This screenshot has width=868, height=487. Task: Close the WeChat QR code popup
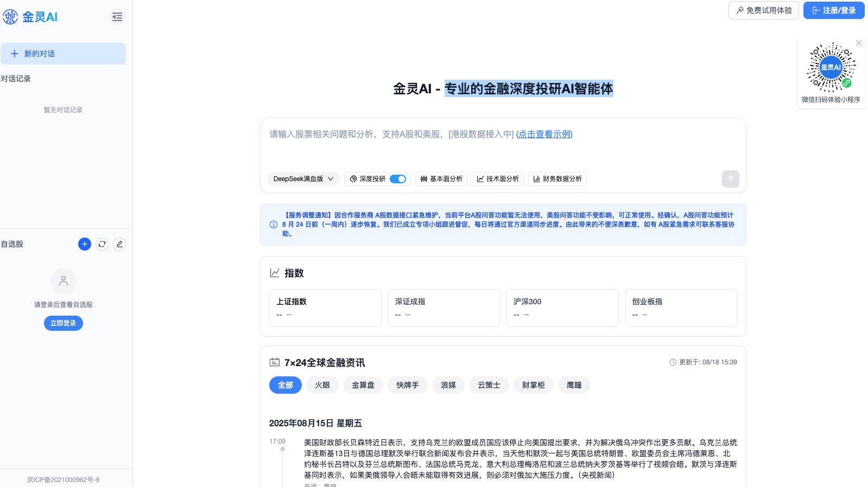click(859, 43)
